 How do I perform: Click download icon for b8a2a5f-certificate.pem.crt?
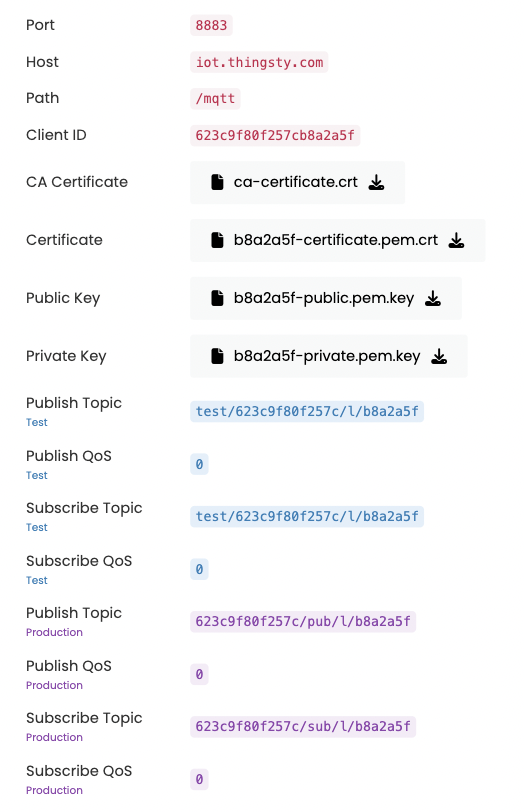[456, 240]
